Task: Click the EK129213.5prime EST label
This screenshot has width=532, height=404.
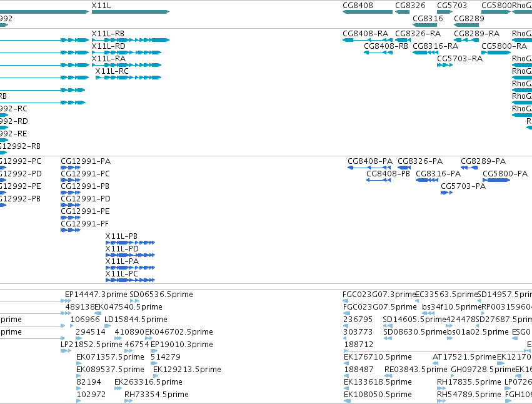Action: click(188, 370)
